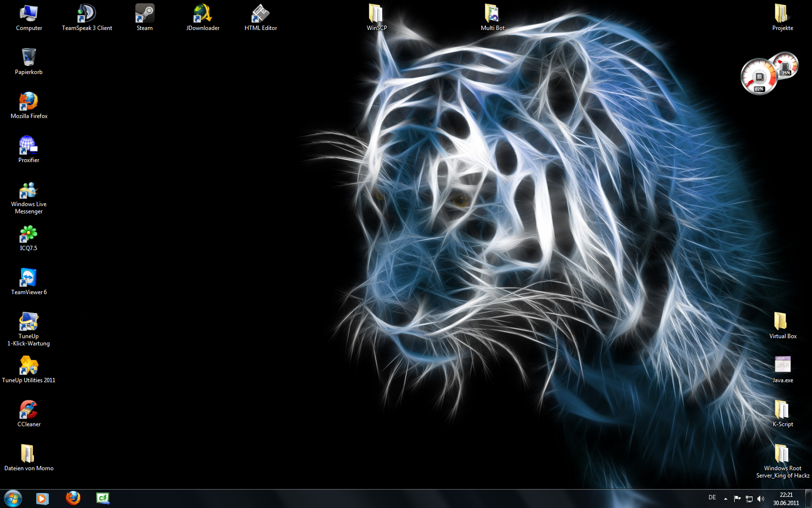Select the TeamViewer 6 shortcut
Image resolution: width=812 pixels, height=508 pixels.
[x=29, y=282]
